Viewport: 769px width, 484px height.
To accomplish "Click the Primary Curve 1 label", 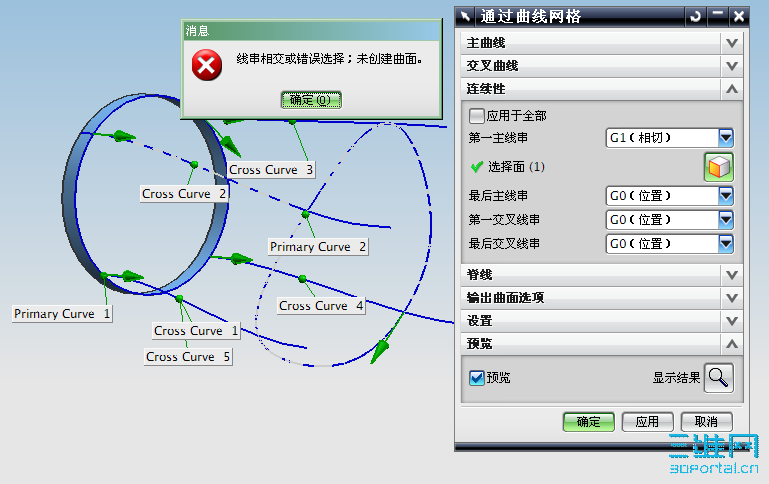I will click(x=62, y=314).
